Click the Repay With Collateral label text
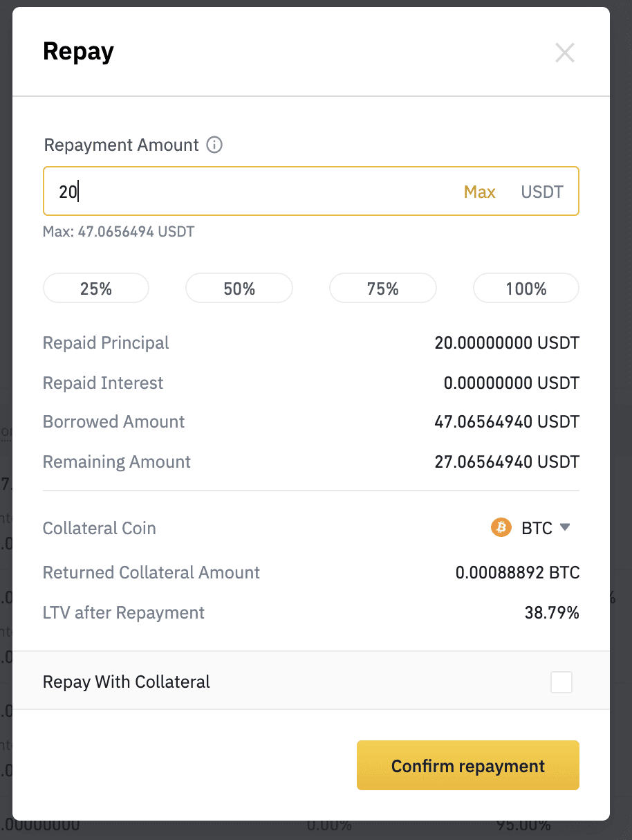 [127, 682]
